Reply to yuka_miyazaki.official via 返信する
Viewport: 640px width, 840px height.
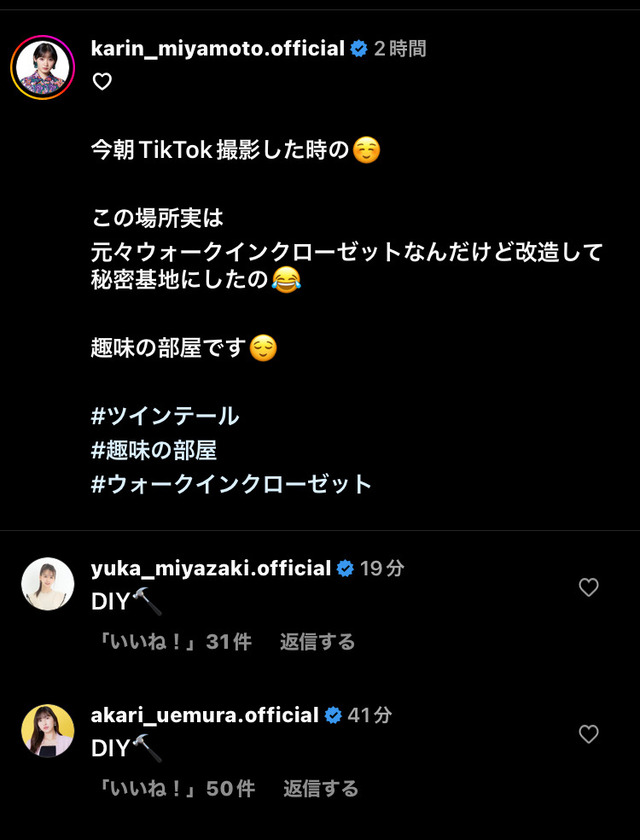click(317, 642)
